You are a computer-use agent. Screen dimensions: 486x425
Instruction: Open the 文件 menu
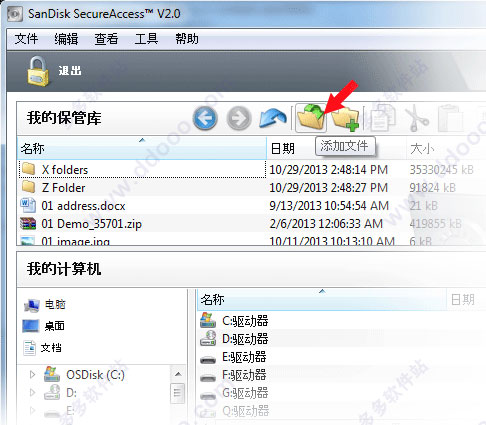point(26,39)
